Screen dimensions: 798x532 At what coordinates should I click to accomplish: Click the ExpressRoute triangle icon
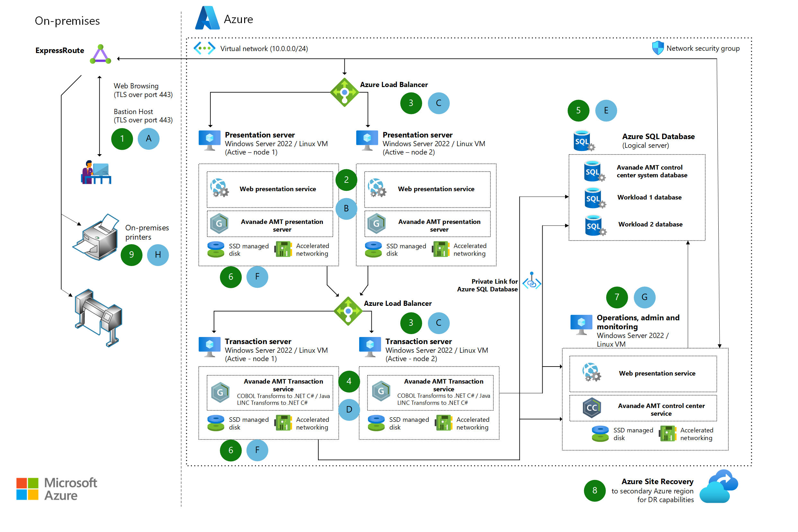[x=101, y=54]
